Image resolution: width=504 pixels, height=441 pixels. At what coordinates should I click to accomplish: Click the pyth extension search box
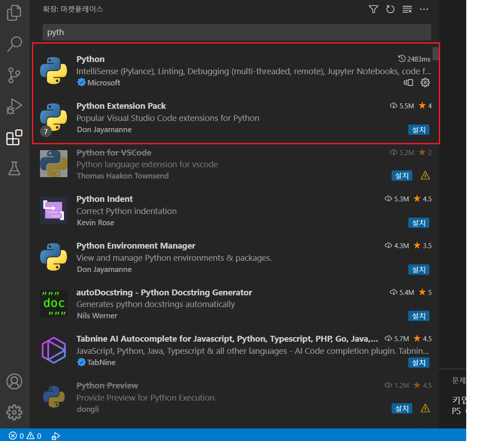[x=236, y=32]
